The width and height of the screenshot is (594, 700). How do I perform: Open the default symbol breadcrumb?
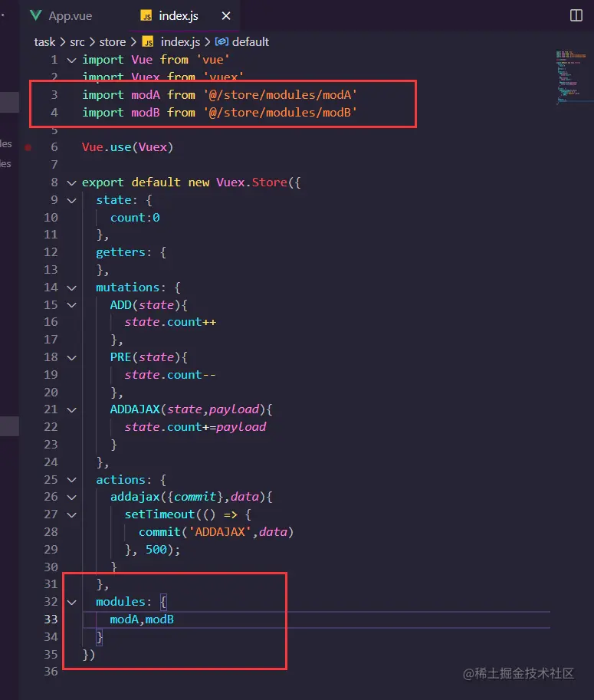[251, 42]
